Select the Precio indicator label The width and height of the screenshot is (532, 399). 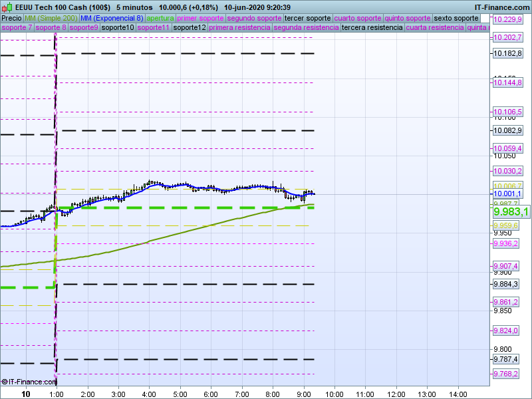pyautogui.click(x=12, y=18)
